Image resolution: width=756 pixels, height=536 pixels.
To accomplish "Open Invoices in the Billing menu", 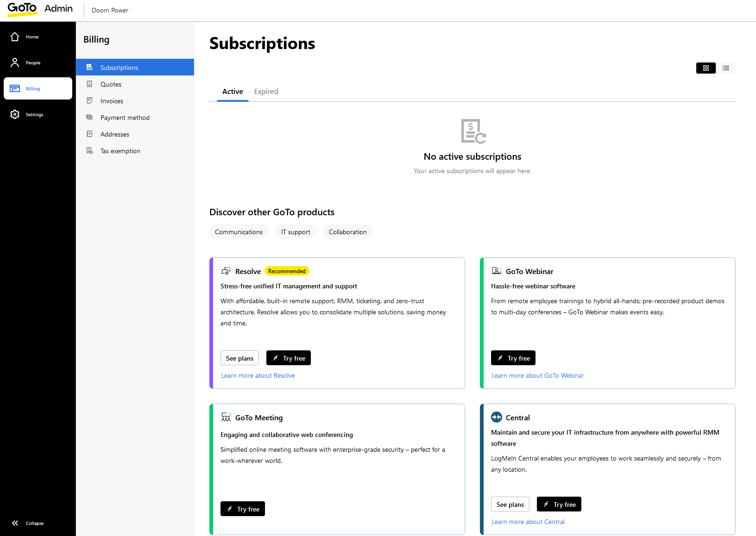I will (135, 100).
